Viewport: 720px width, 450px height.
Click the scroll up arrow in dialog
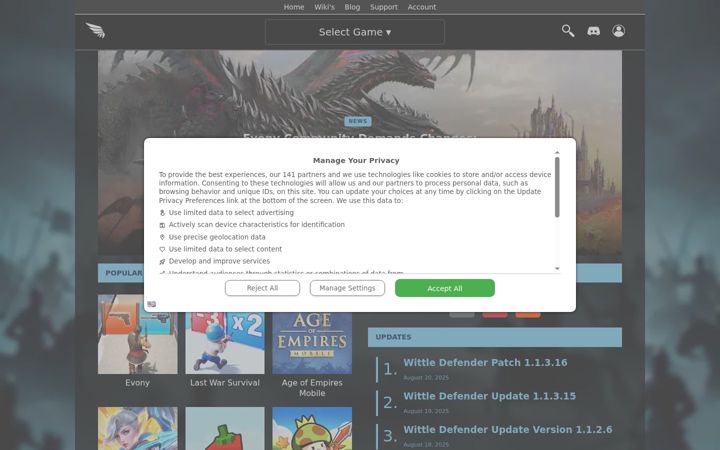pyautogui.click(x=557, y=152)
